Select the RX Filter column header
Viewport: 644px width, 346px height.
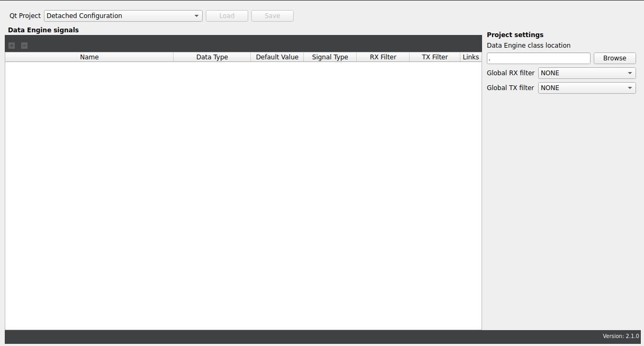(x=383, y=57)
